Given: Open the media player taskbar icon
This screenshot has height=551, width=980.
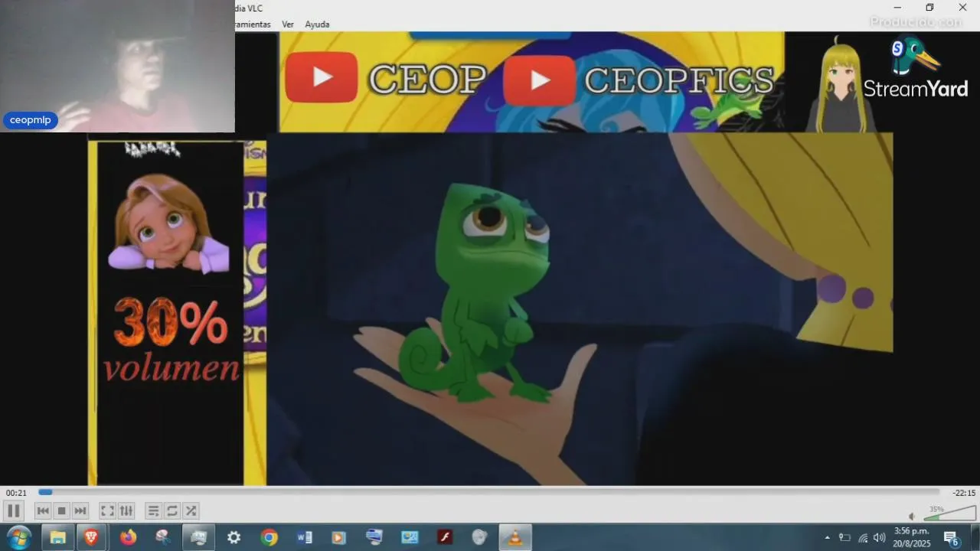Looking at the screenshot, I should click(339, 537).
